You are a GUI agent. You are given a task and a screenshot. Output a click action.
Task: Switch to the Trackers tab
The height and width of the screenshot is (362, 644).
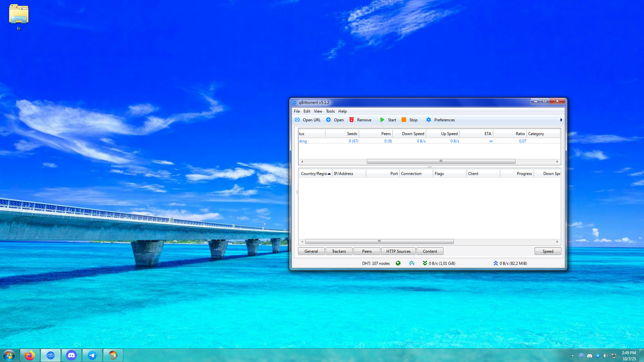339,251
